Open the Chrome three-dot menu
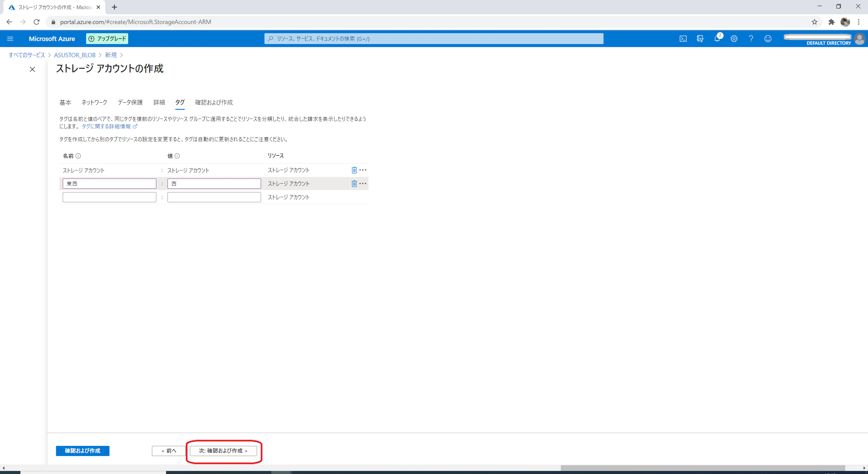 point(859,22)
